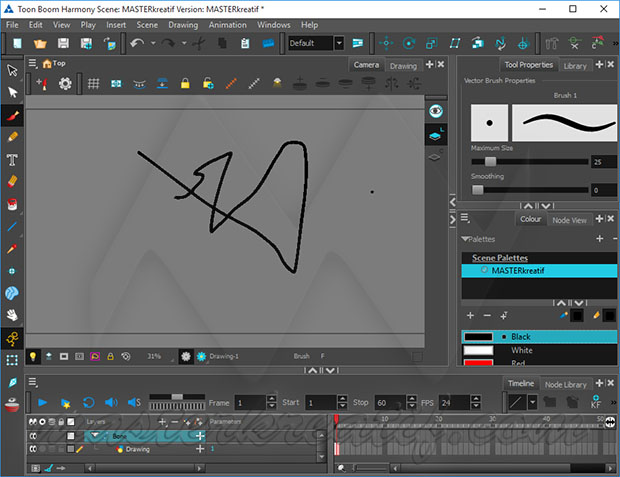Viewport: 620px width, 477px height.
Task: Collapse the Palettes section triangle
Action: click(x=465, y=239)
